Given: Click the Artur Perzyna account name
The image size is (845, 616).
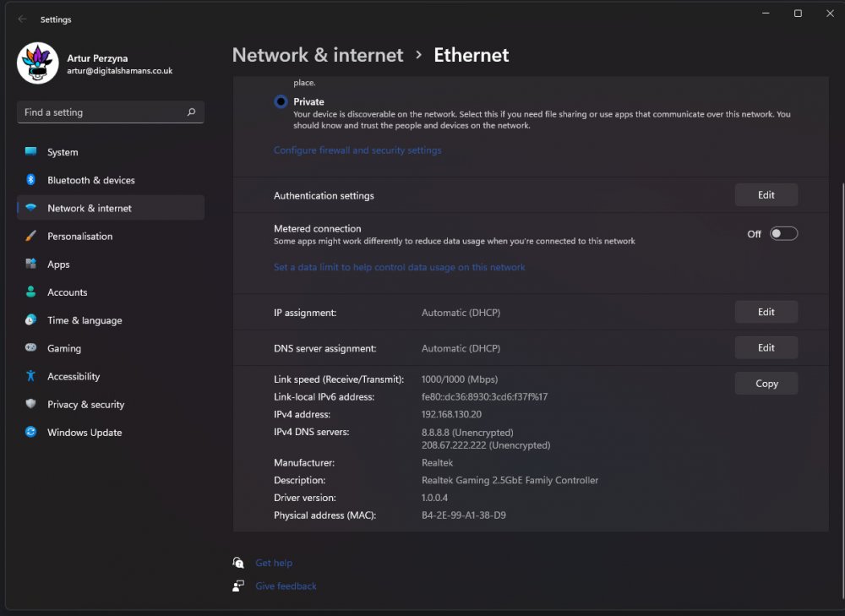Looking at the screenshot, I should coord(97,58).
